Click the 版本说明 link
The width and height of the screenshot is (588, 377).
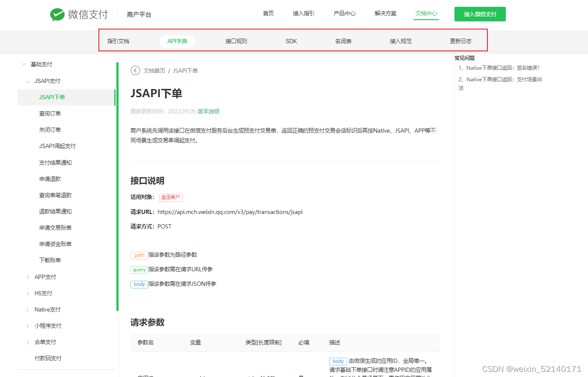(208, 111)
